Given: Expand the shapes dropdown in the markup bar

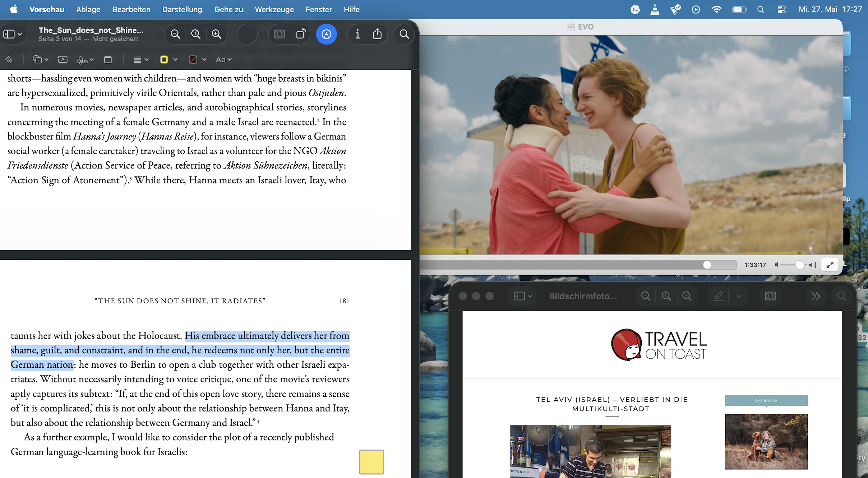Looking at the screenshot, I should [x=41, y=60].
